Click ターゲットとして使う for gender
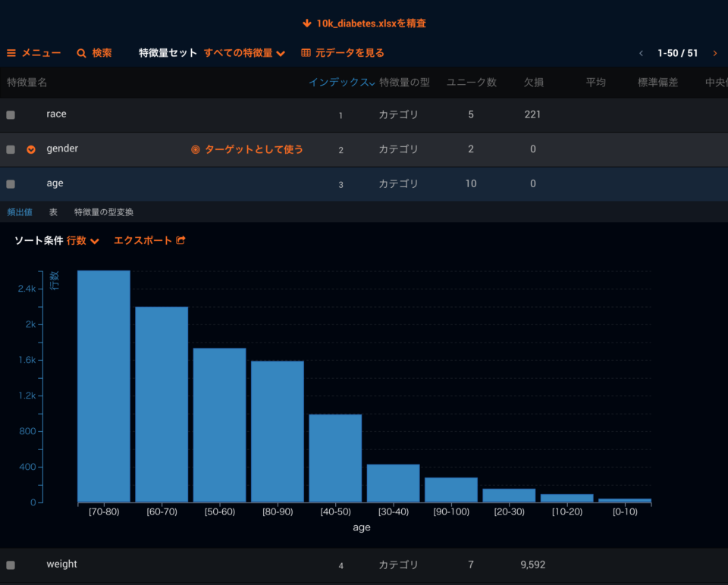Viewport: 728px width, 585px height. coord(253,149)
